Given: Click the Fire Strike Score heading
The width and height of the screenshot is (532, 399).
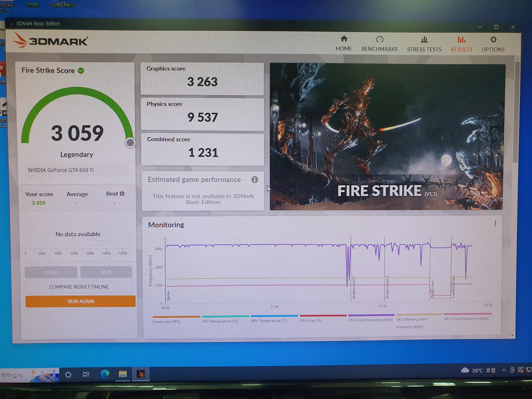Looking at the screenshot, I should pos(48,70).
